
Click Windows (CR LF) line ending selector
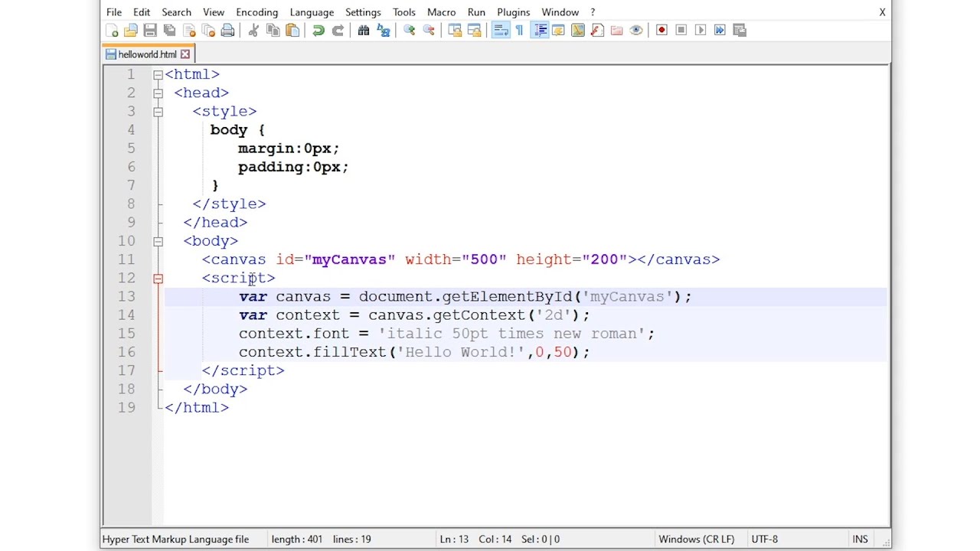tap(697, 539)
